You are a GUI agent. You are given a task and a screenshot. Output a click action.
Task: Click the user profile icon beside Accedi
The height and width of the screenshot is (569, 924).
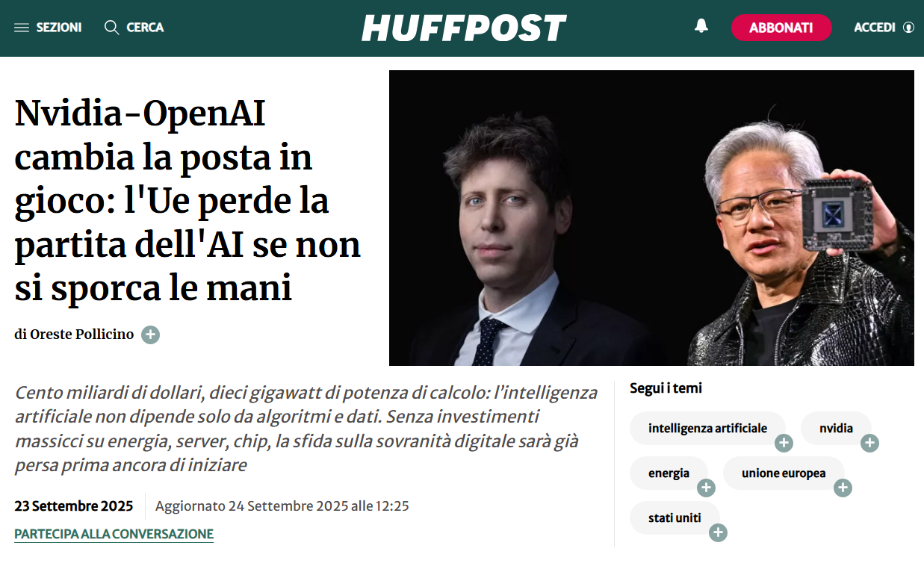(908, 28)
